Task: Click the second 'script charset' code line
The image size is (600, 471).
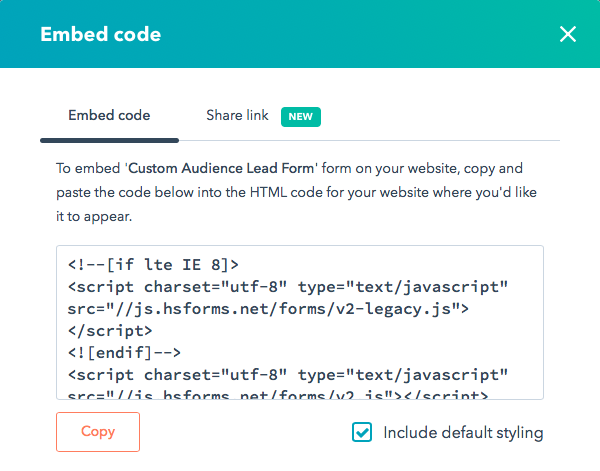Action: pyautogui.click(x=288, y=374)
